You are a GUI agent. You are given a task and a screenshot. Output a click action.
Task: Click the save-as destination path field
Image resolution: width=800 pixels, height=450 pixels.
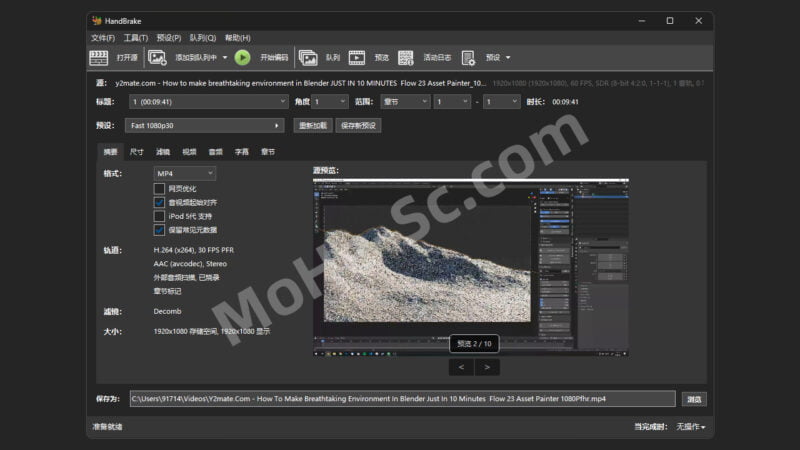(x=403, y=398)
